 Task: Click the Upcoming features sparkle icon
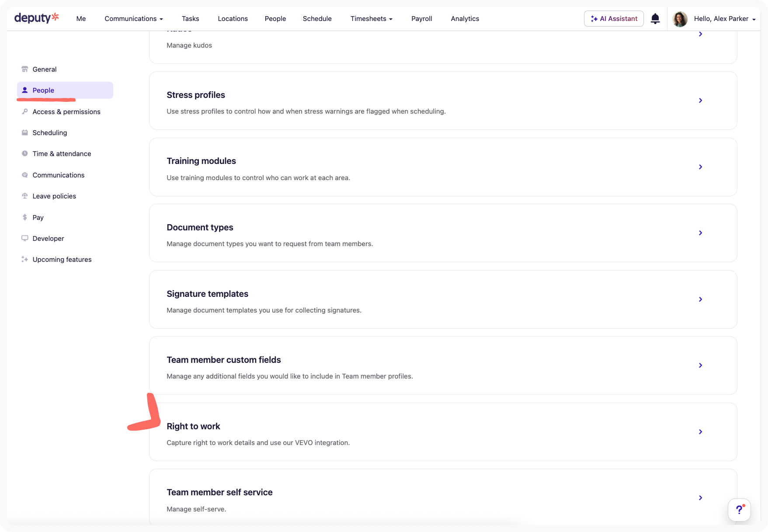[x=25, y=259]
